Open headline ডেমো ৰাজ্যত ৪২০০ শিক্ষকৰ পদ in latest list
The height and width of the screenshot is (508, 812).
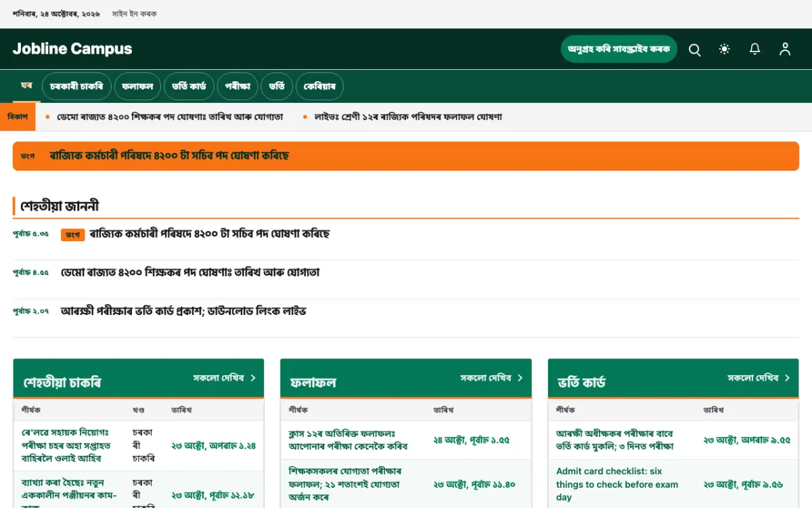pos(190,273)
